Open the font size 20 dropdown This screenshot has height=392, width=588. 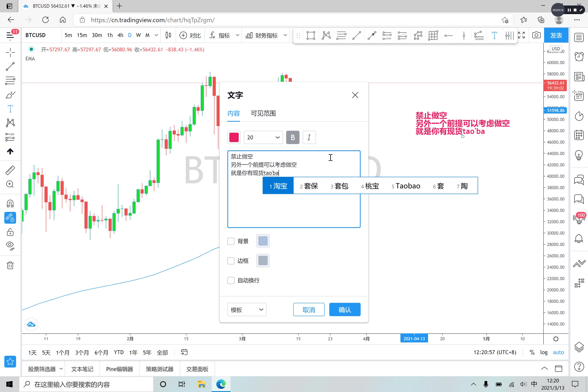tap(263, 137)
